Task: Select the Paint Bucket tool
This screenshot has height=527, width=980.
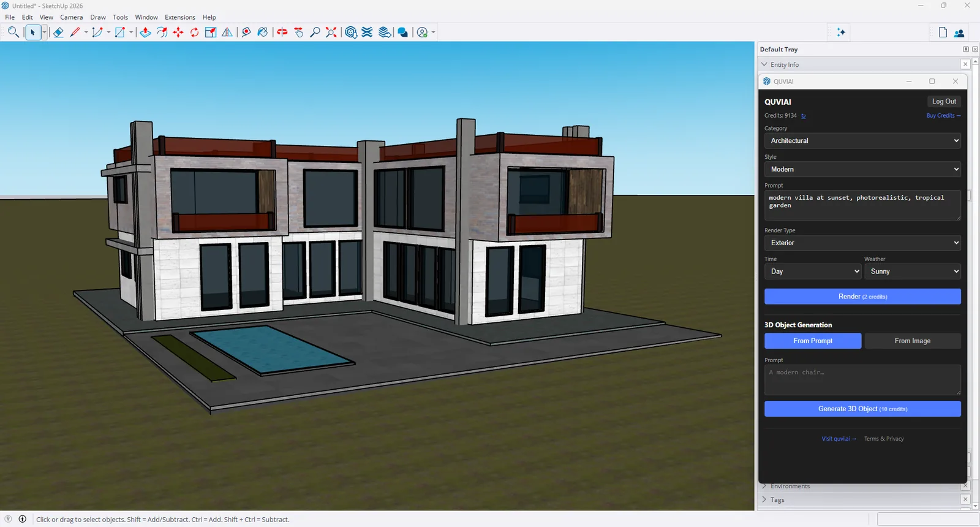Action: click(263, 32)
